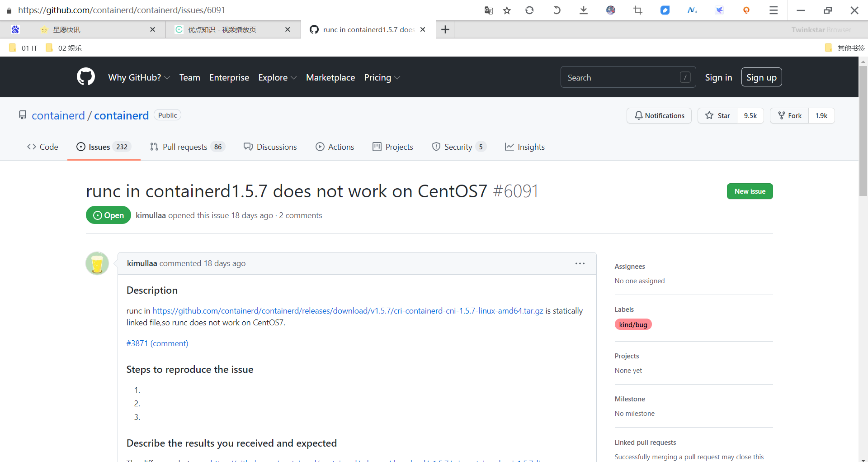Open a new browser tab with plus
This screenshot has height=462, width=868.
[x=445, y=29]
